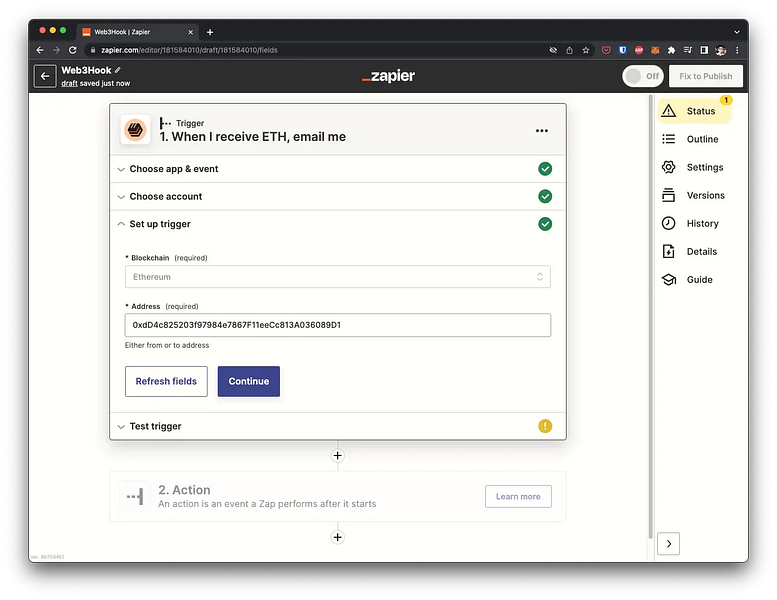The height and width of the screenshot is (600, 777).
Task: Open a new browser tab
Action: tap(210, 32)
